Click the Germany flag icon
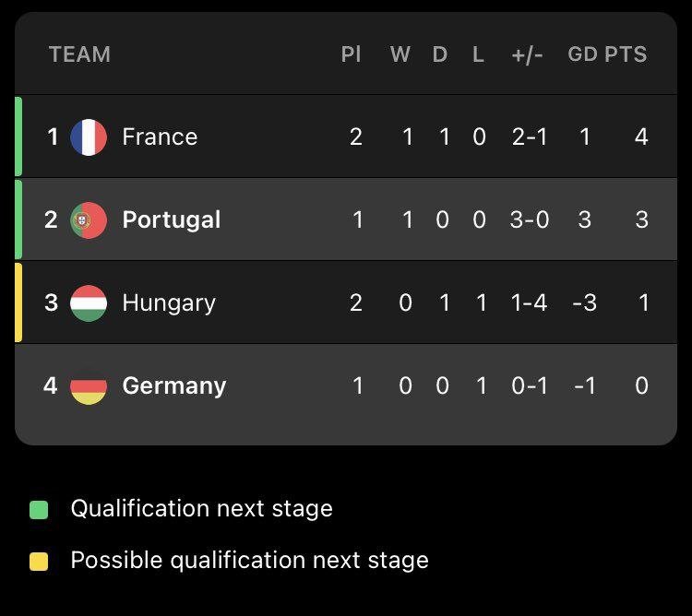692x616 pixels. (89, 386)
